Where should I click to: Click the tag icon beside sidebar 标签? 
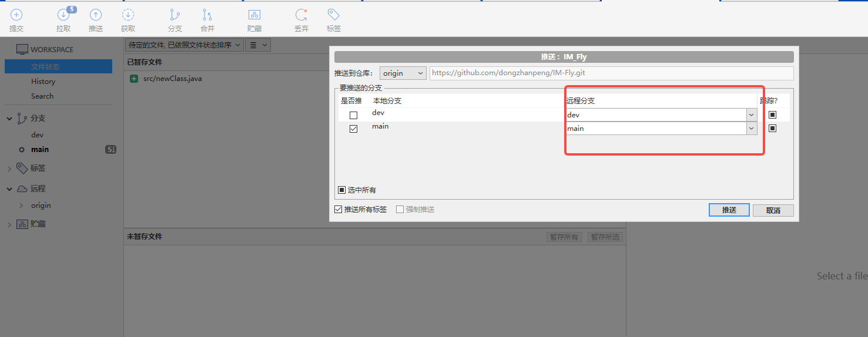pos(22,168)
